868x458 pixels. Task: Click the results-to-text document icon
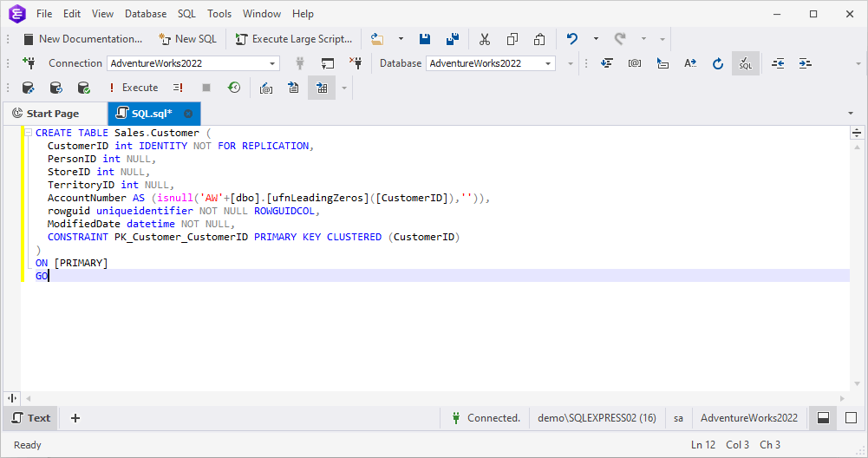[294, 88]
